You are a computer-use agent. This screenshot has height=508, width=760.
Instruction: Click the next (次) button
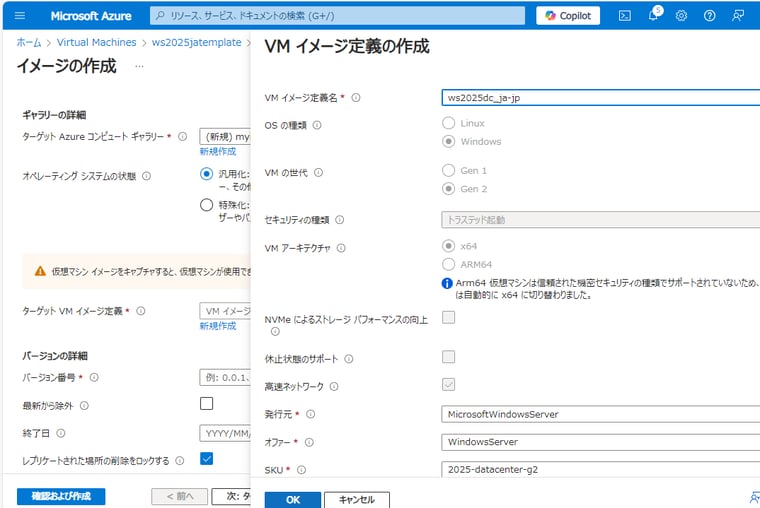pos(232,496)
